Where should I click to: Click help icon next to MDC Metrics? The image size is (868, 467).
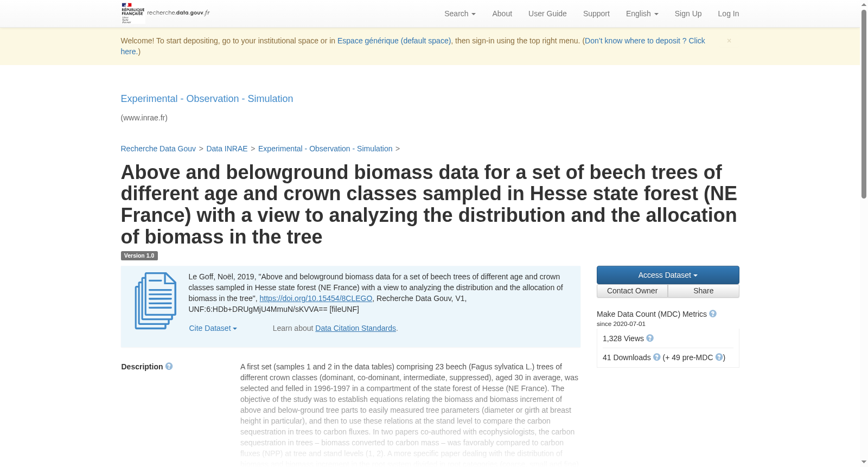coord(713,314)
